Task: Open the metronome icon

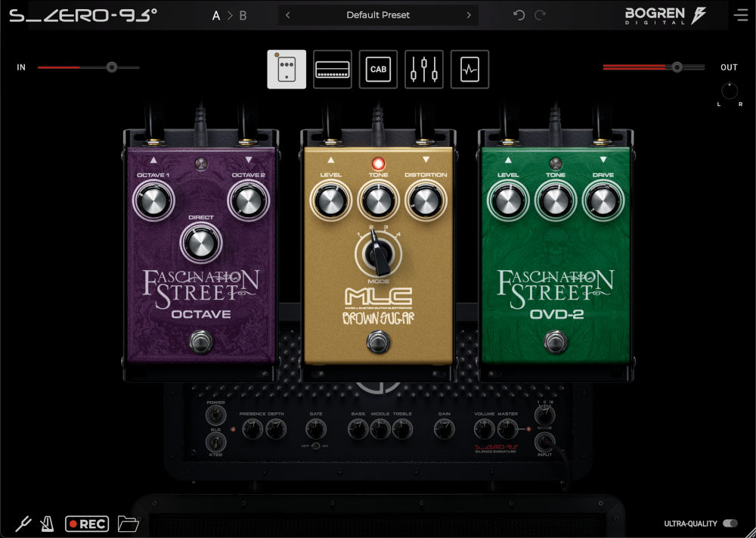Action: [x=48, y=524]
